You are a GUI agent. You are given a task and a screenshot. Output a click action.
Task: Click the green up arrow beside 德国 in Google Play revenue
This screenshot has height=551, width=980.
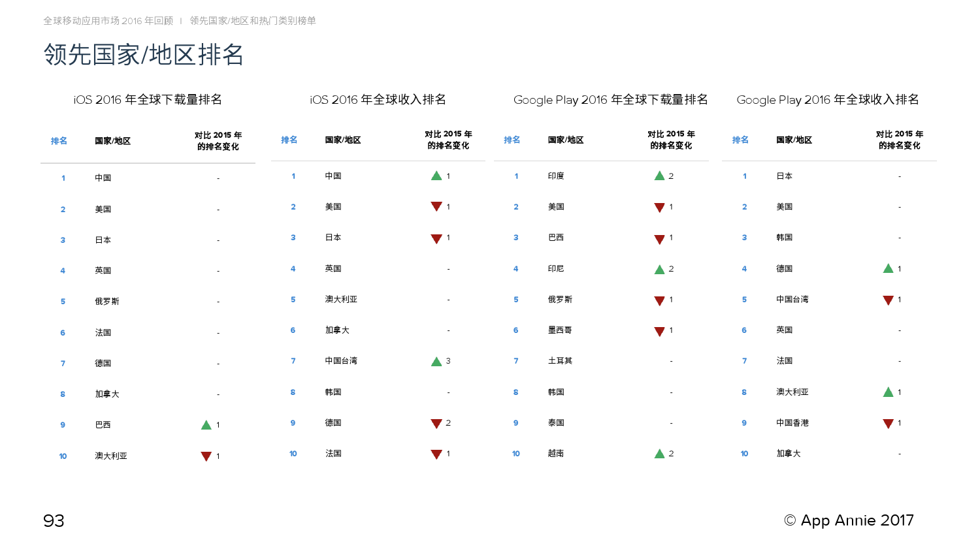point(888,268)
